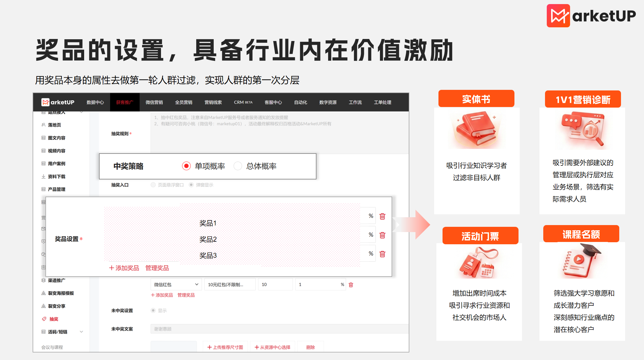This screenshot has width=644, height=360.
Task: Collapse the 站点接入 sidebar section
Action: [82, 112]
